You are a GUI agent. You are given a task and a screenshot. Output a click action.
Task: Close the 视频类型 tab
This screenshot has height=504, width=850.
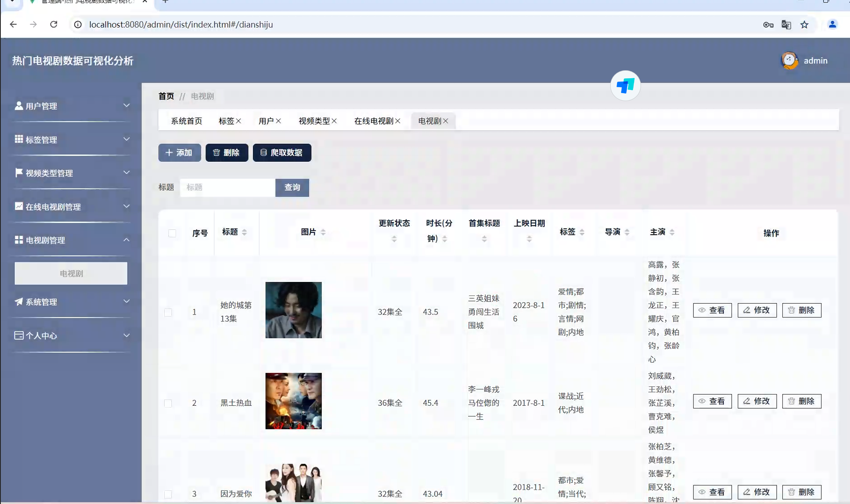coord(334,121)
